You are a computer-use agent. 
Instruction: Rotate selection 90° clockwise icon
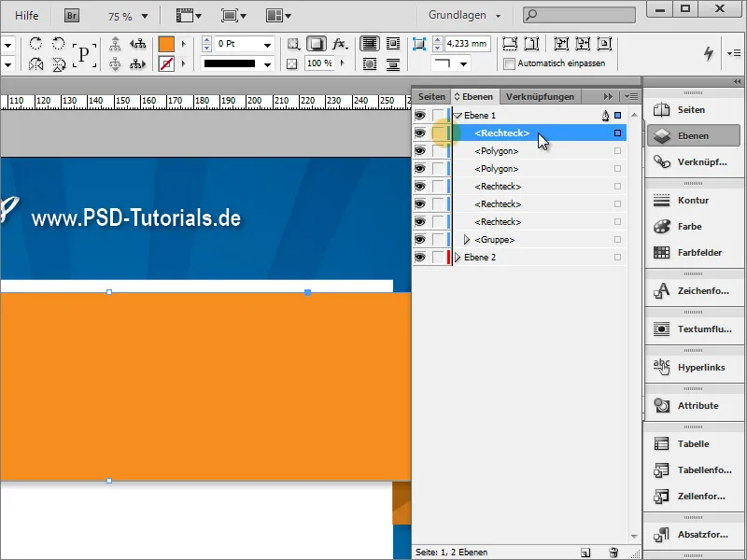(x=35, y=44)
